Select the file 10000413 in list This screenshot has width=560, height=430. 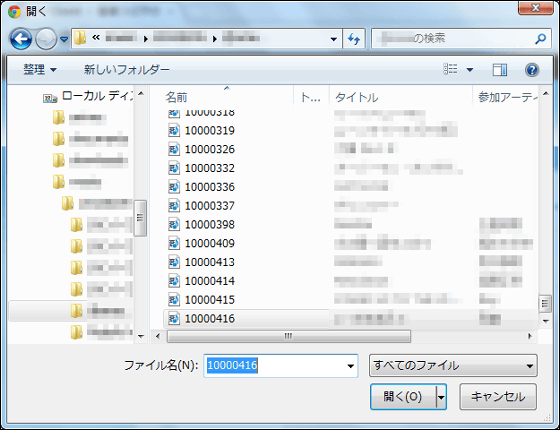pos(210,262)
